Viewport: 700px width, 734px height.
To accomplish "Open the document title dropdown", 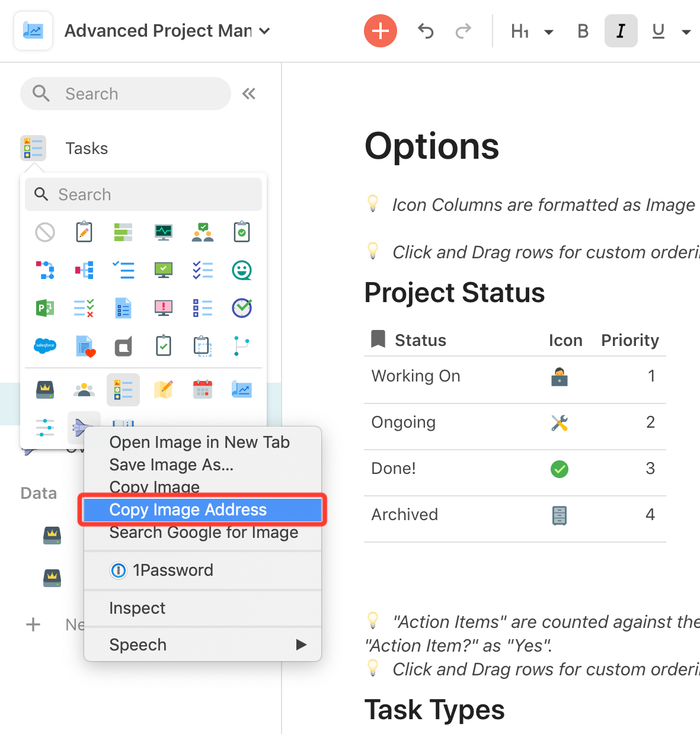I will click(264, 31).
